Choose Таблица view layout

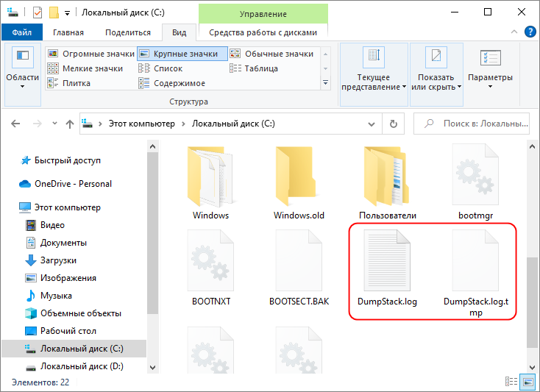(254, 68)
